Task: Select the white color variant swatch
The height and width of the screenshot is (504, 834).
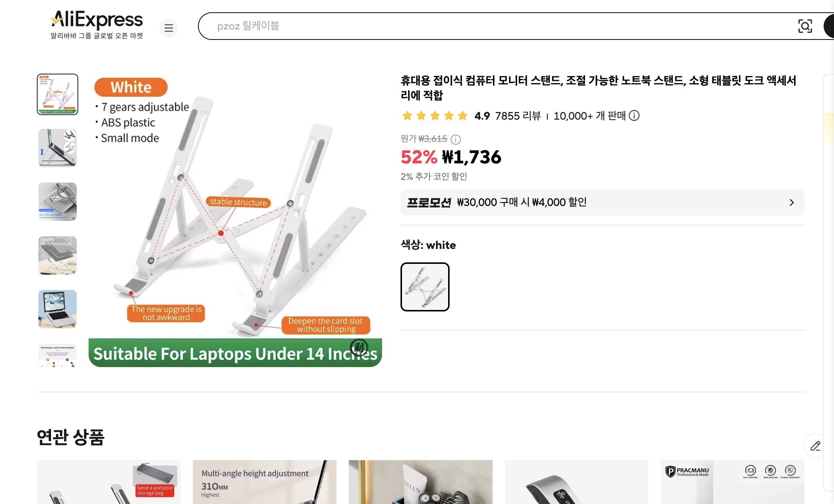Action: (425, 287)
